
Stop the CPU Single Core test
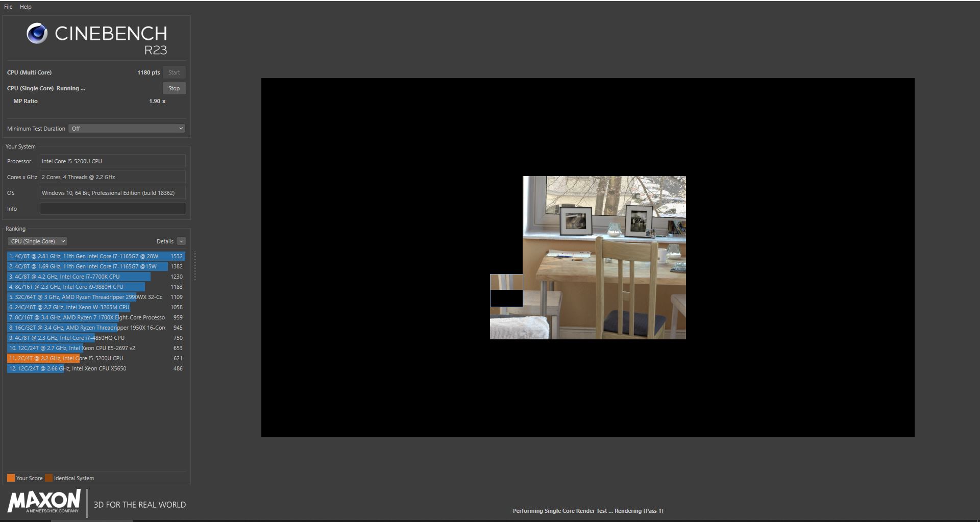click(174, 88)
